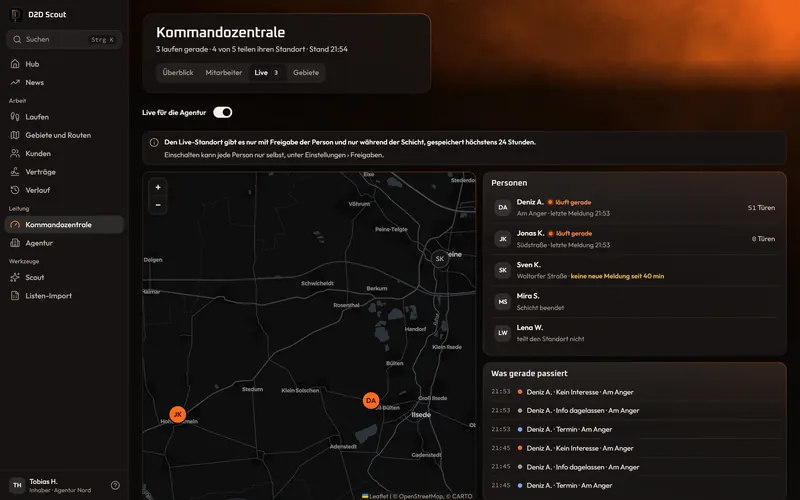Open Laufen via the footprints icon
The image size is (800, 500).
click(x=15, y=117)
